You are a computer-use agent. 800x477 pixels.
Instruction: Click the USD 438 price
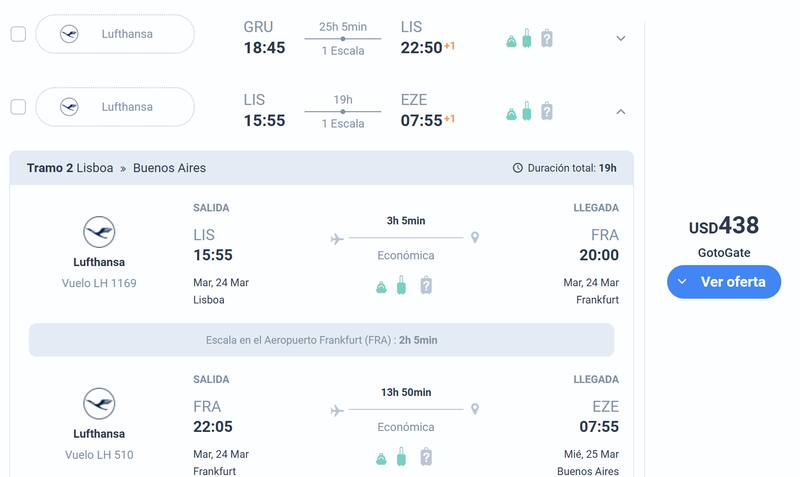723,226
